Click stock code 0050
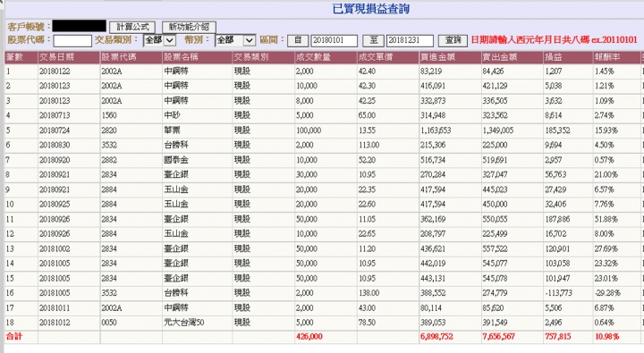Viewport: 644px width, 353px height. [x=109, y=323]
